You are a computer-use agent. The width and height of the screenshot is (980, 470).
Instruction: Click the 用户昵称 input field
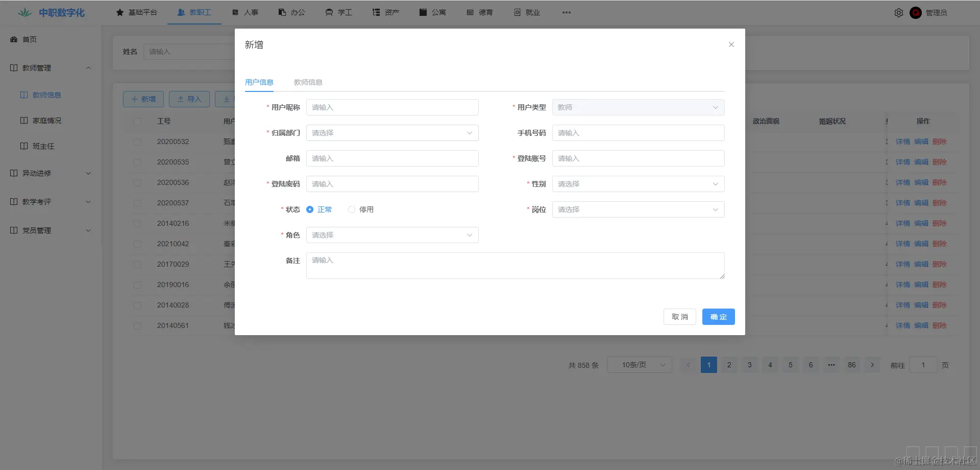coord(393,107)
